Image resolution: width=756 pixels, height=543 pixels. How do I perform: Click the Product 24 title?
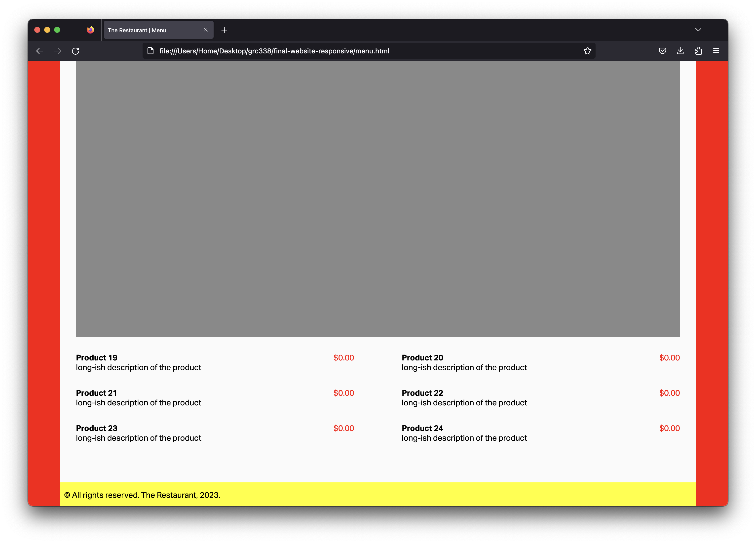422,428
